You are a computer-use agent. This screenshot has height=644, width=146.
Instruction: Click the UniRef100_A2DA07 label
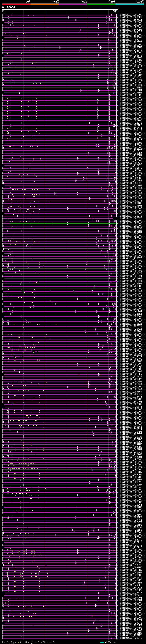(x=131, y=58)
